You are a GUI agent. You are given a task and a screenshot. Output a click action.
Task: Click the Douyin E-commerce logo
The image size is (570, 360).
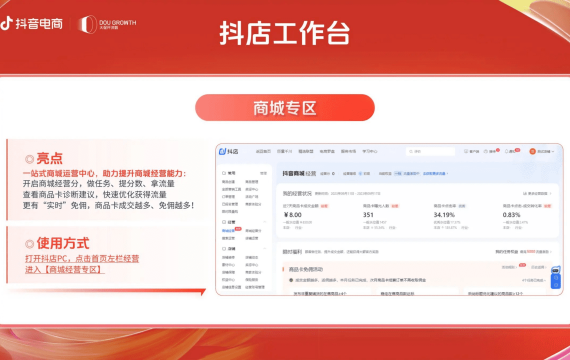tap(32, 24)
